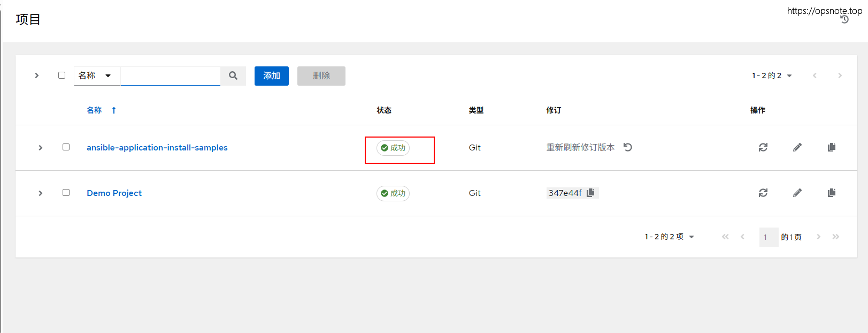Edit Demo Project with pencil icon
The height and width of the screenshot is (333, 868).
(x=797, y=193)
